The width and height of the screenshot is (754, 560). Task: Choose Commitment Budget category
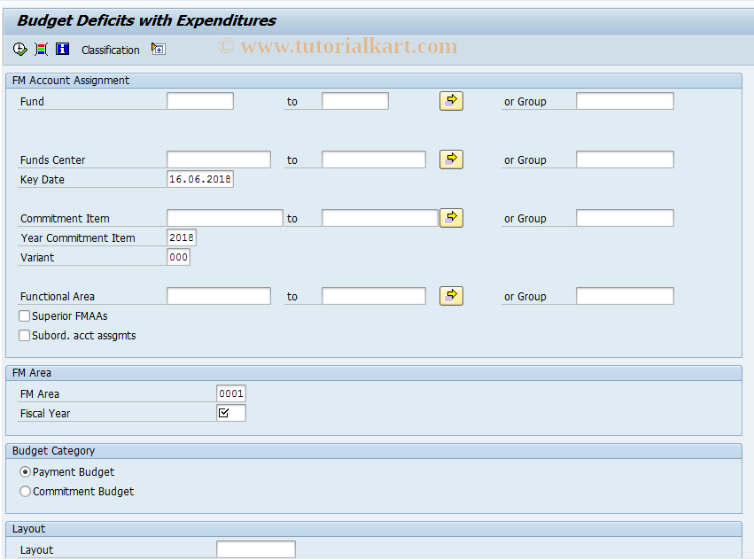click(x=25, y=491)
